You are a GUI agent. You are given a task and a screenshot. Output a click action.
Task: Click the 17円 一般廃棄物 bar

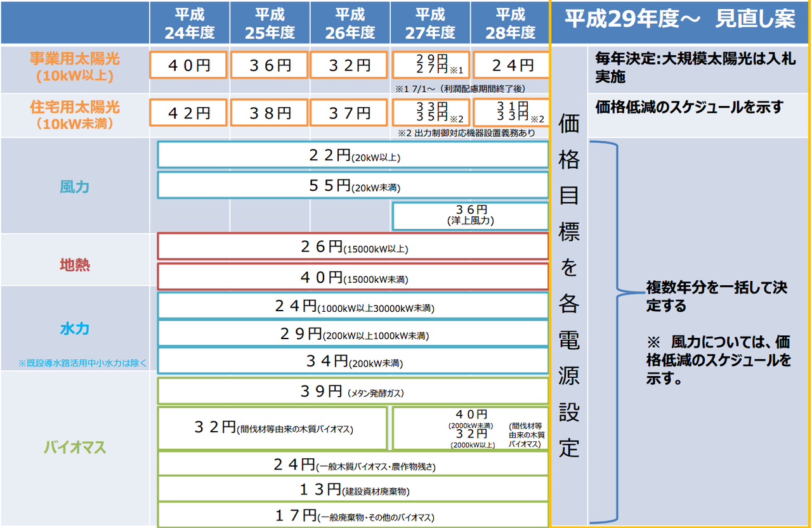tap(353, 515)
